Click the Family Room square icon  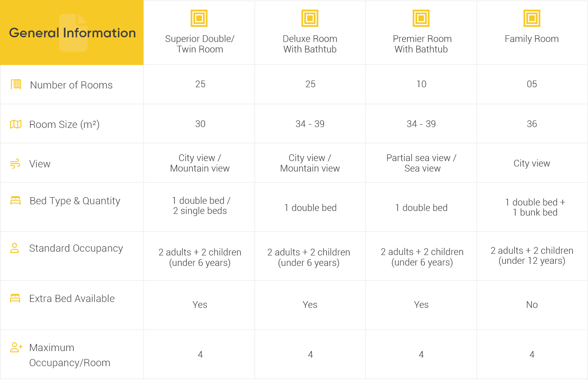(532, 18)
